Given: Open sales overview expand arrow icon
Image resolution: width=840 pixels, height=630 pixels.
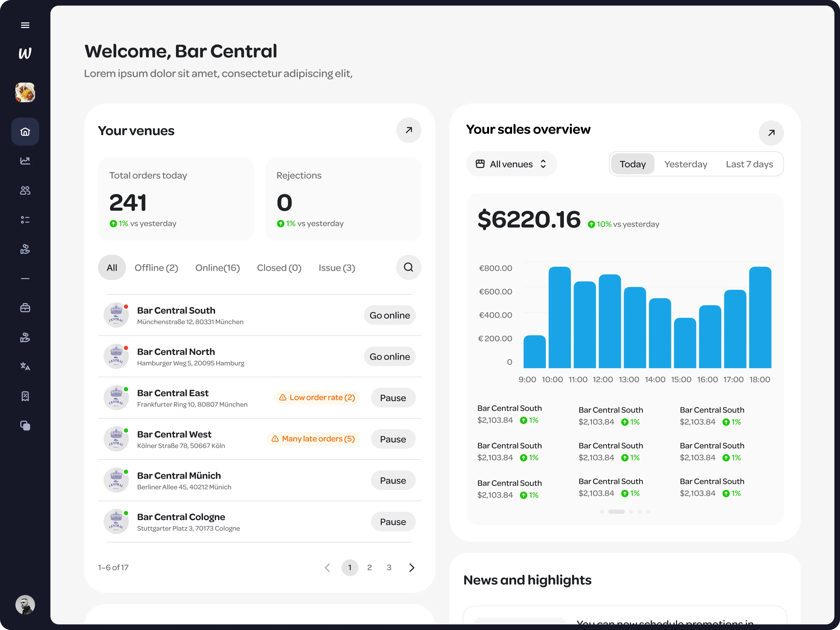Looking at the screenshot, I should 771,133.
